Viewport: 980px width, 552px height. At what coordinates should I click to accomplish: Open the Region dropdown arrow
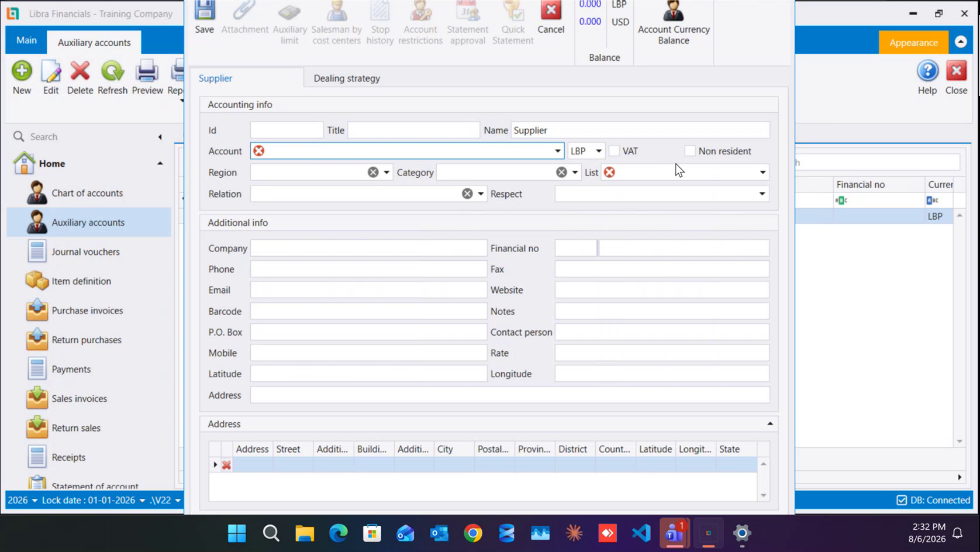point(387,172)
